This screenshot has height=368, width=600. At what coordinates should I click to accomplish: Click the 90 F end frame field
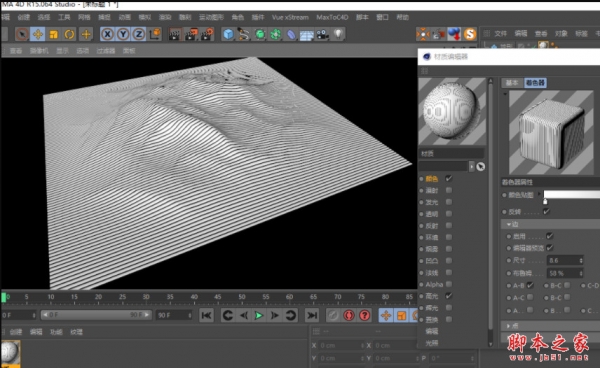[x=174, y=315]
